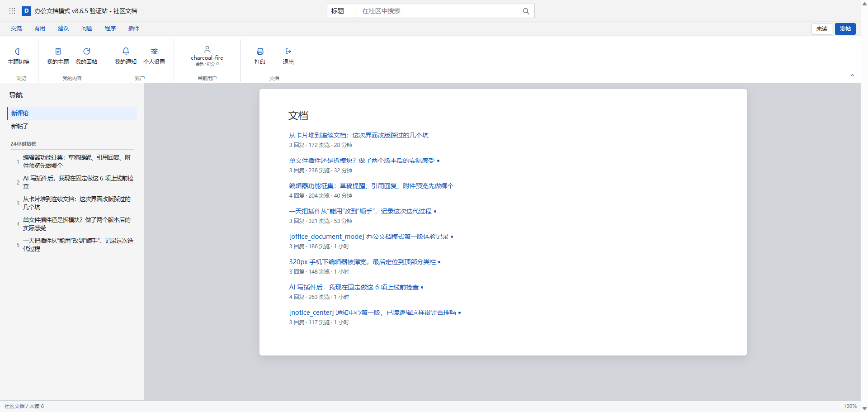Open post 一天把插件从能用改到顺手 in document list

pos(360,211)
